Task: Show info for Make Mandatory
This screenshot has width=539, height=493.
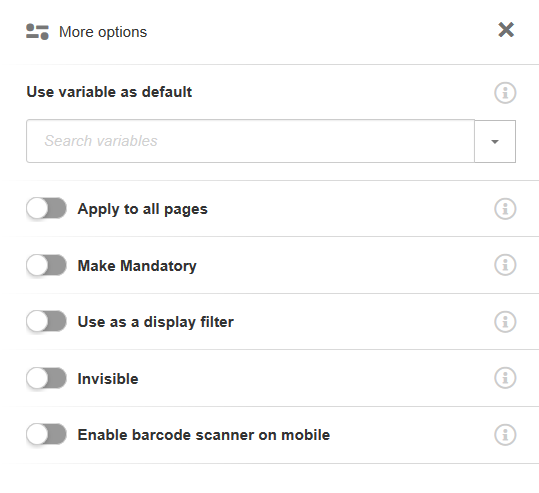Action: point(505,265)
